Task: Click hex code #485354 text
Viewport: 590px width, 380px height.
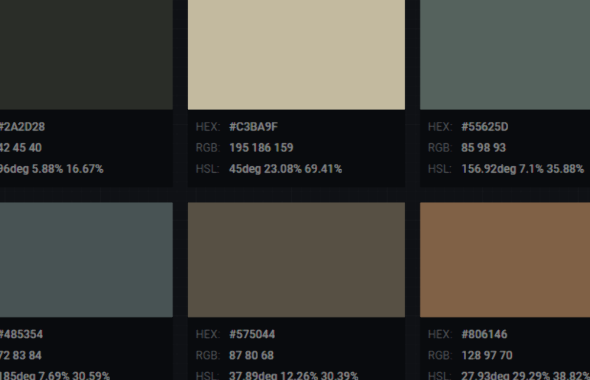Action: click(21, 334)
